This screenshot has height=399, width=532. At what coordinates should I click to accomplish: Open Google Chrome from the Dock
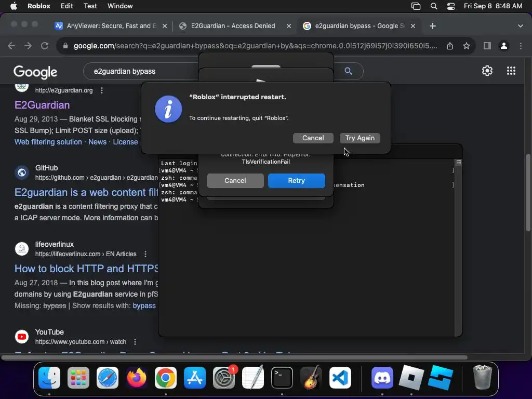tap(166, 378)
